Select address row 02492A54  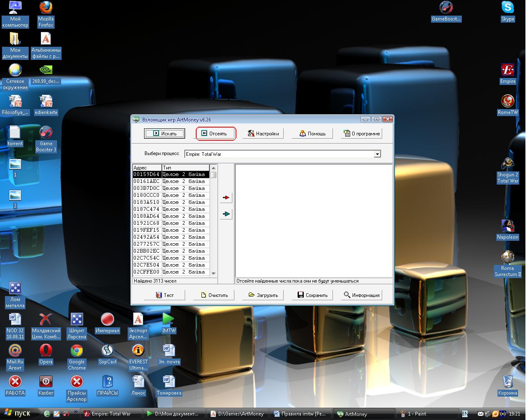[x=171, y=237]
